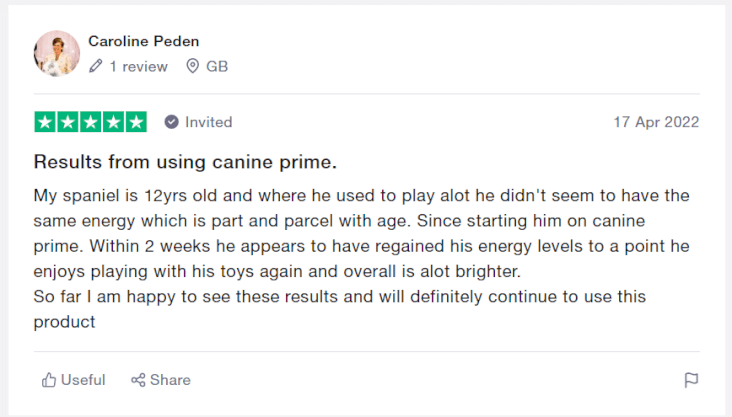The height and width of the screenshot is (417, 732).
Task: Click the first green rating star
Action: pos(45,122)
